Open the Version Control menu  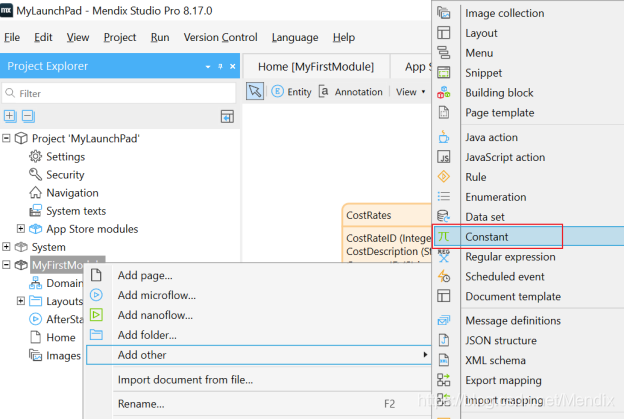click(x=220, y=37)
